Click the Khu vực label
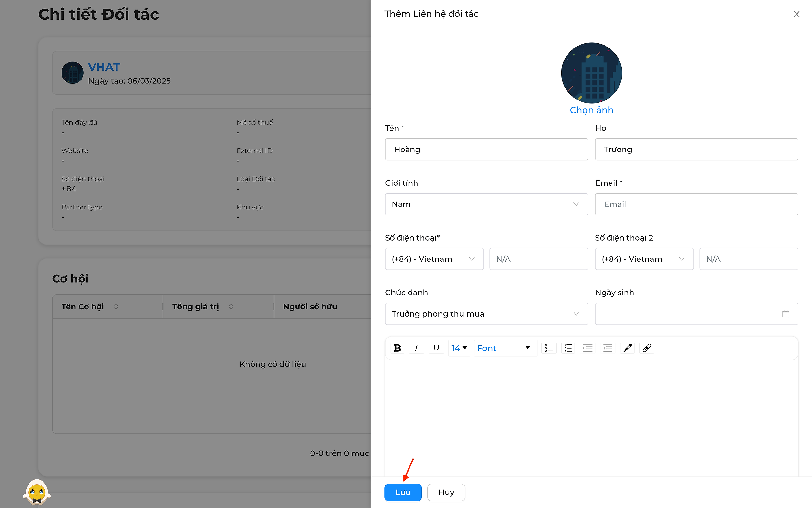812x508 pixels. (250, 207)
